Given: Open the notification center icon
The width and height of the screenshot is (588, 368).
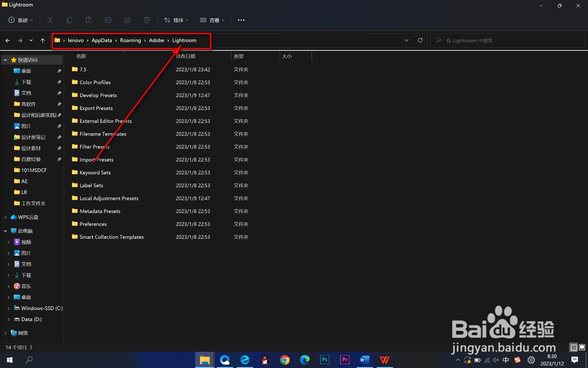Looking at the screenshot, I should [575, 360].
